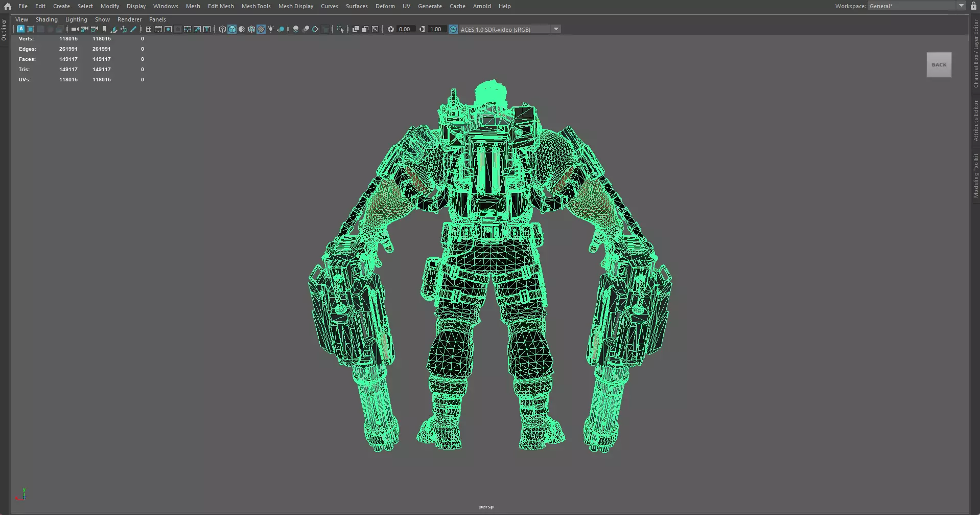Click the X-ray joints icon
The image size is (980, 515).
[x=375, y=29]
